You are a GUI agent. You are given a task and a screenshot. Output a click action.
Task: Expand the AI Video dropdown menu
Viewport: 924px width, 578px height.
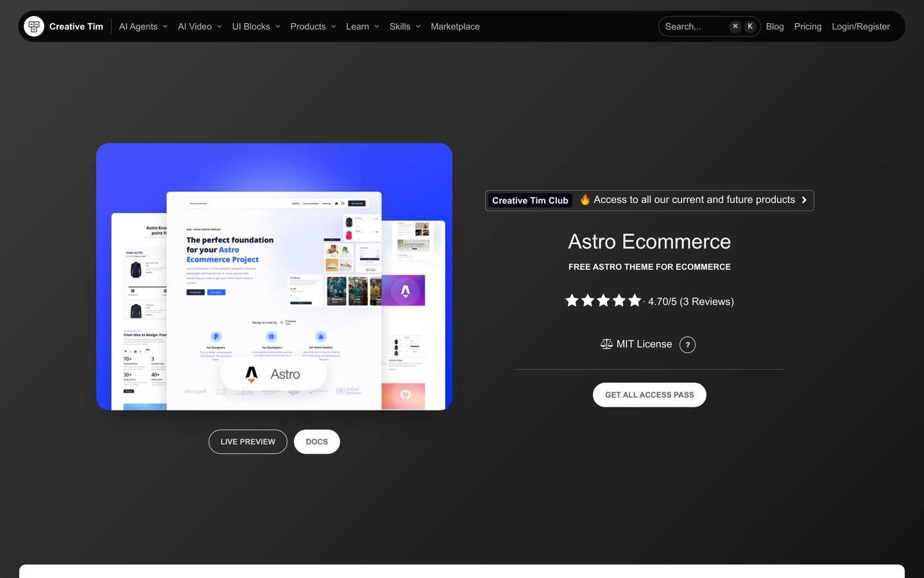[200, 26]
